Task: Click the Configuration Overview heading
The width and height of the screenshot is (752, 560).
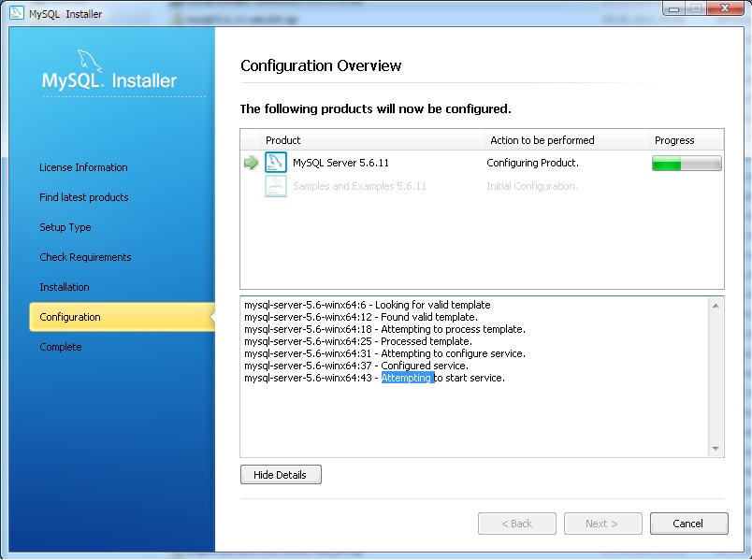Action: tap(321, 65)
